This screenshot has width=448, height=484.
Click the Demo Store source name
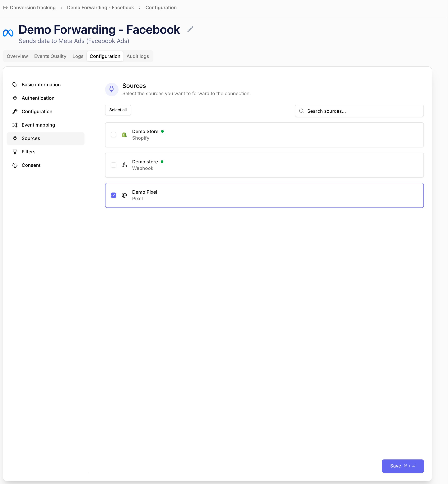(x=145, y=131)
